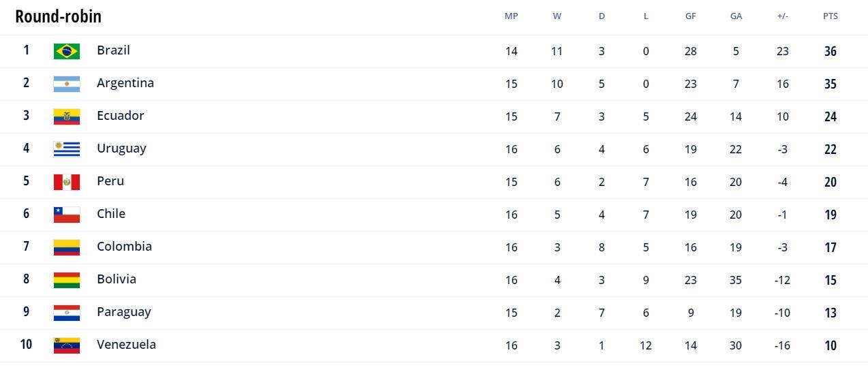Click the Argentina flag icon
The height and width of the screenshot is (374, 868).
(67, 84)
